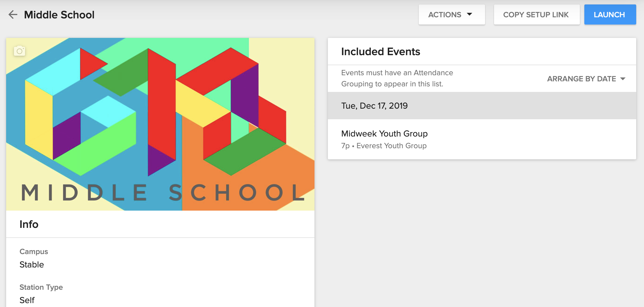Viewport: 644px width, 307px height.
Task: Click the Self station type value
Action: pos(27,300)
